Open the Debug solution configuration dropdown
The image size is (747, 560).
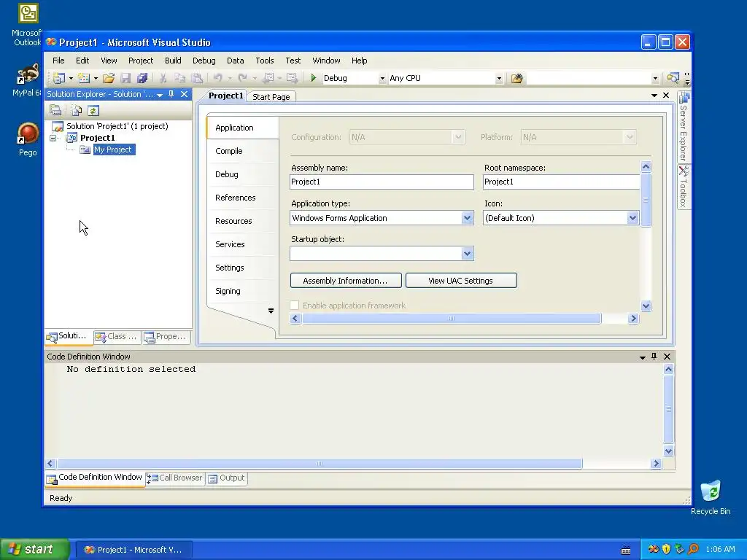(x=382, y=79)
